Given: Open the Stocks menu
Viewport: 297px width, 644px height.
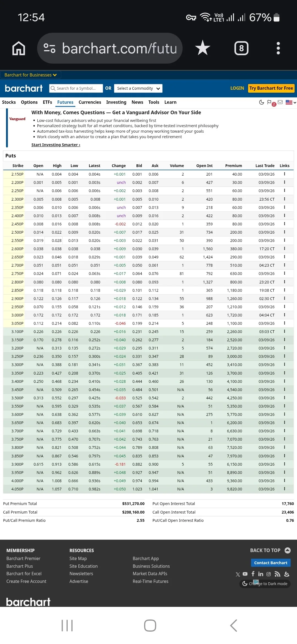Looking at the screenshot, I should (x=9, y=102).
